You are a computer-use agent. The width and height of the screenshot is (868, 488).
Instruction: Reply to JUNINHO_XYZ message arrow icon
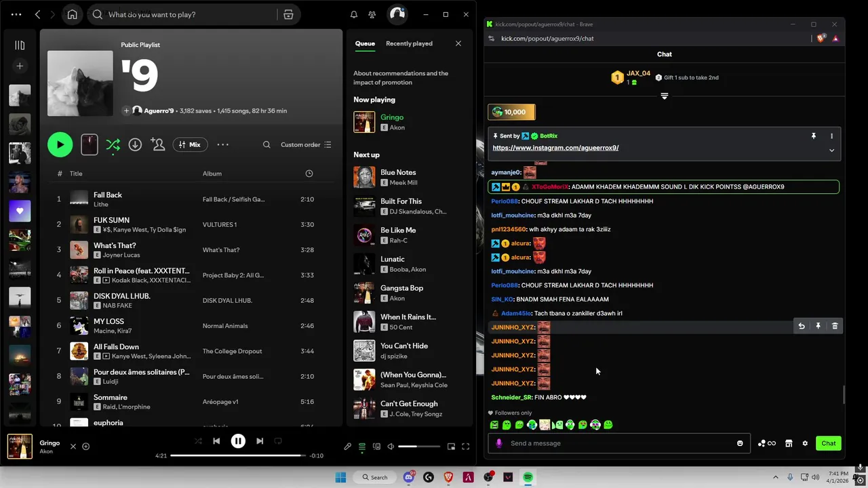tap(802, 326)
